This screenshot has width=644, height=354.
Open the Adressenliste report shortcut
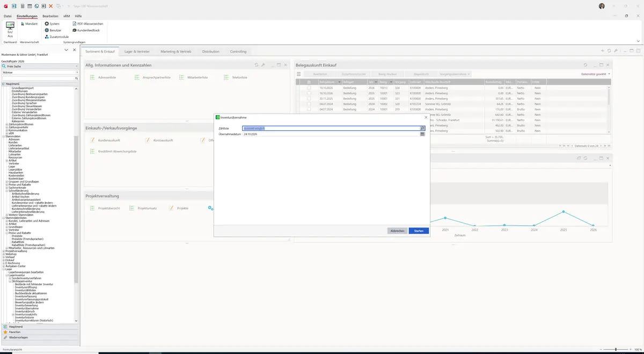[x=103, y=78]
